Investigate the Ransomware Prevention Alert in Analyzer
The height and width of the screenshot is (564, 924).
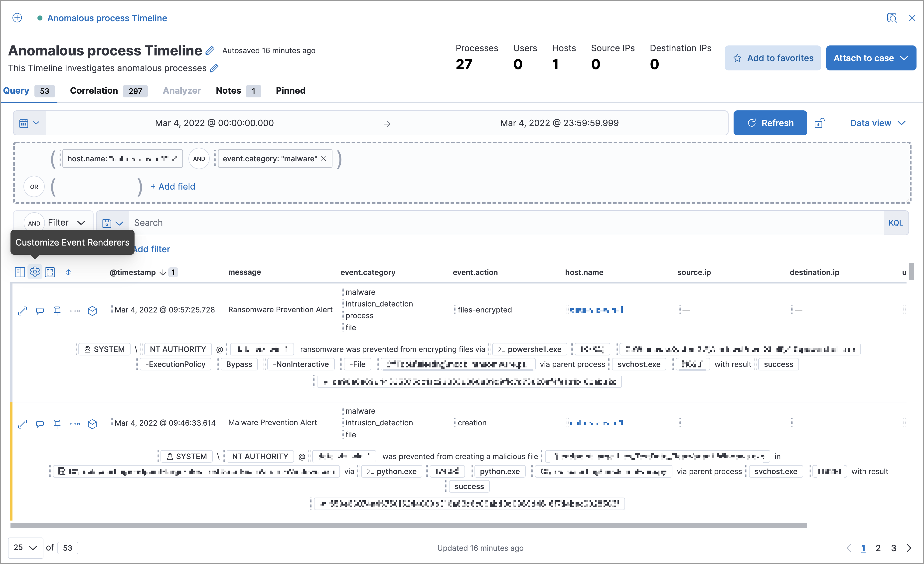coord(93,311)
